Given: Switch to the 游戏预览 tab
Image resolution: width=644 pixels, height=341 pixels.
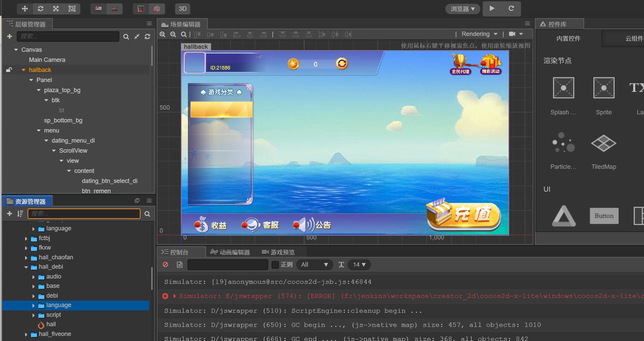Looking at the screenshot, I should point(278,252).
